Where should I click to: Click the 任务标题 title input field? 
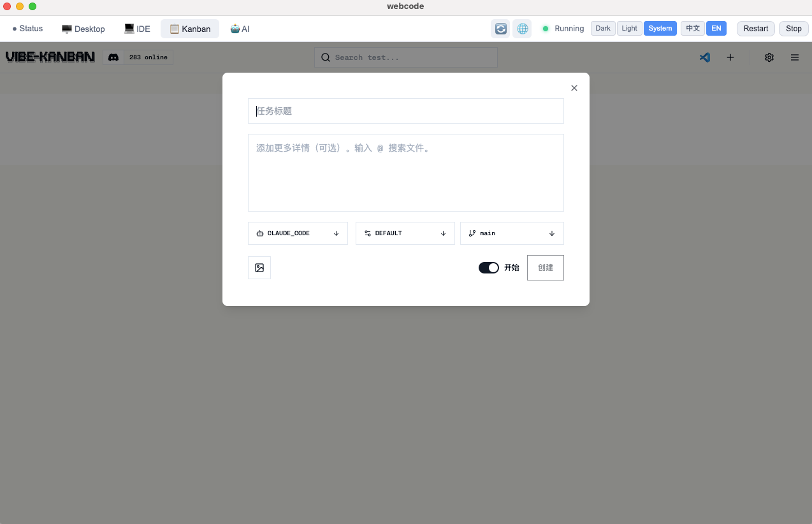point(405,110)
